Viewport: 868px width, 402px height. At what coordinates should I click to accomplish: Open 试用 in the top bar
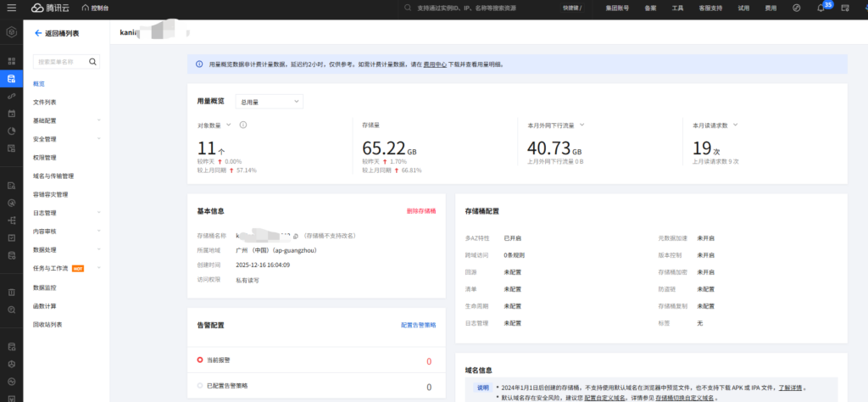[x=743, y=8]
